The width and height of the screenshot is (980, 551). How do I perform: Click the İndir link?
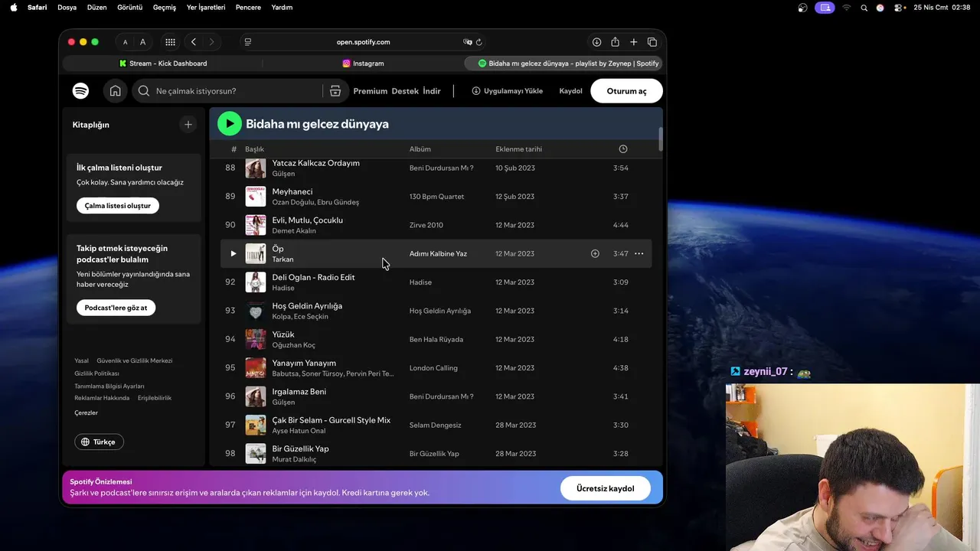pos(432,91)
